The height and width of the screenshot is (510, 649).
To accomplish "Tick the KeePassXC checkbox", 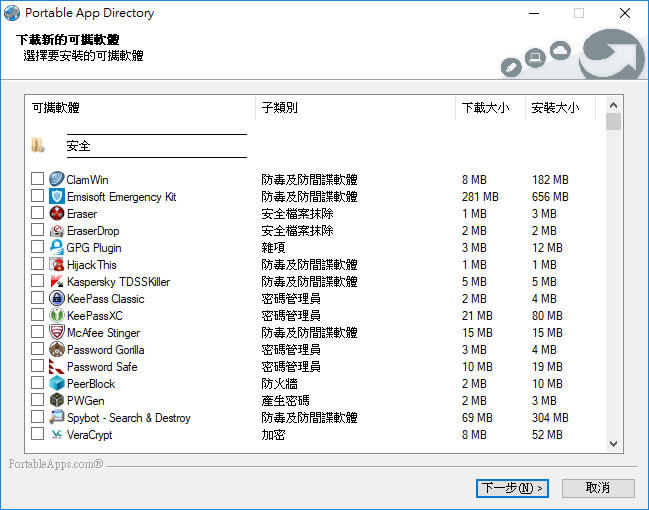I will click(x=37, y=314).
